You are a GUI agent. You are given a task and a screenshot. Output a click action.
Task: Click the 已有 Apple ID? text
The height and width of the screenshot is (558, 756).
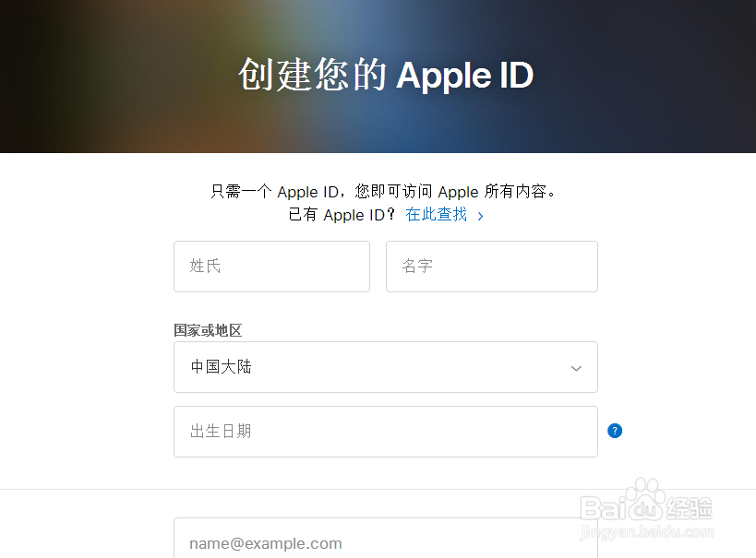(342, 214)
